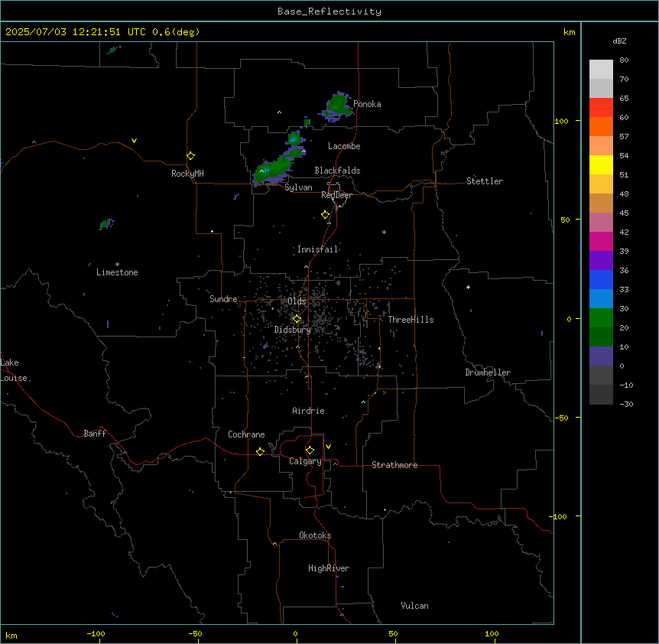The width and height of the screenshot is (659, 644).
Task: Click the red 60-65 dBZ color swatch
Action: coord(601,108)
